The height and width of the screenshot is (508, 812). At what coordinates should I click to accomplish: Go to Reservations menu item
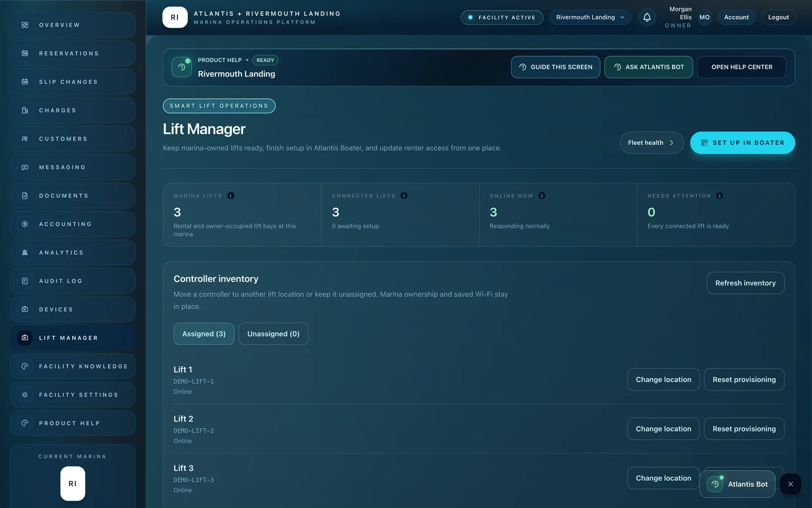73,53
